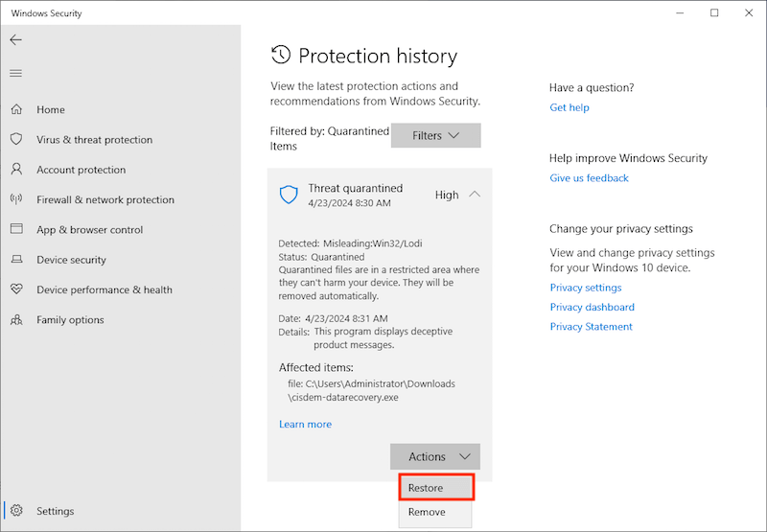The image size is (767, 532).
Task: Choose Restore from Actions menu
Action: (x=436, y=488)
